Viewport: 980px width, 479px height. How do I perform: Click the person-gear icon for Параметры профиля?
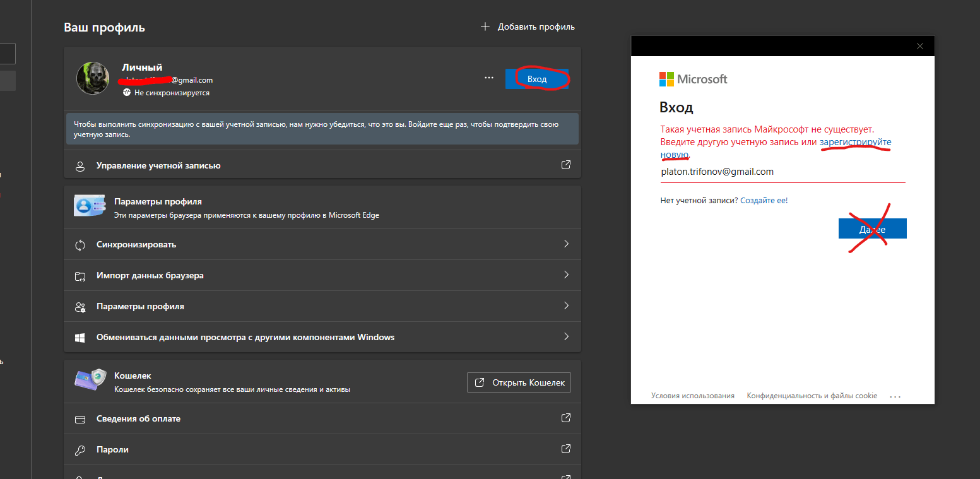[x=80, y=307]
